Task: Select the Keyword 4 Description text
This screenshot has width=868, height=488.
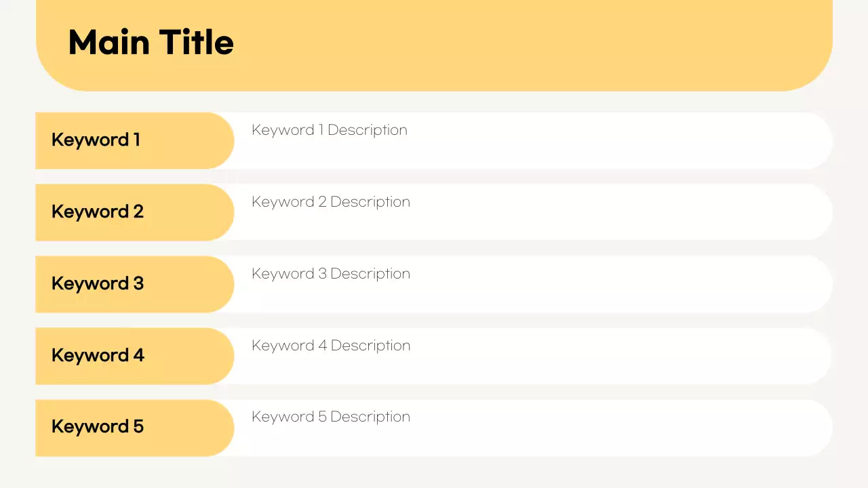Action: pos(331,346)
